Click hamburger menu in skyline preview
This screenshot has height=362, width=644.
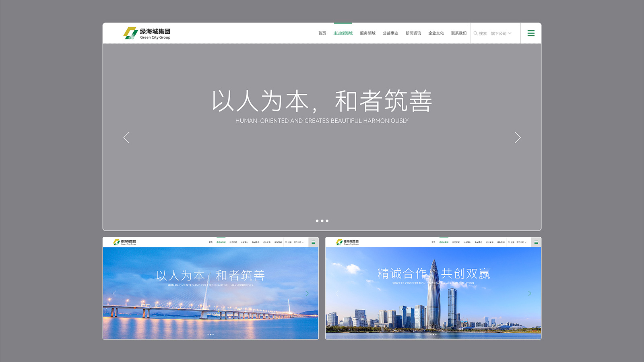(536, 242)
